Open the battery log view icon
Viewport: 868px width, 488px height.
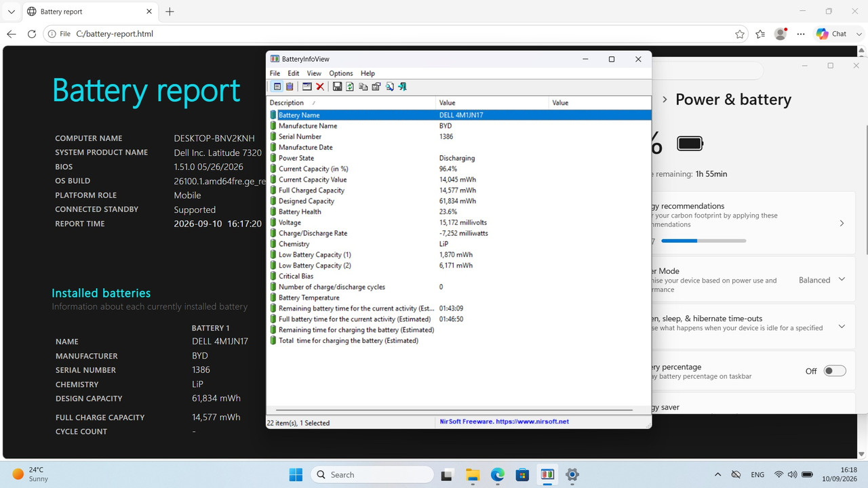click(290, 87)
